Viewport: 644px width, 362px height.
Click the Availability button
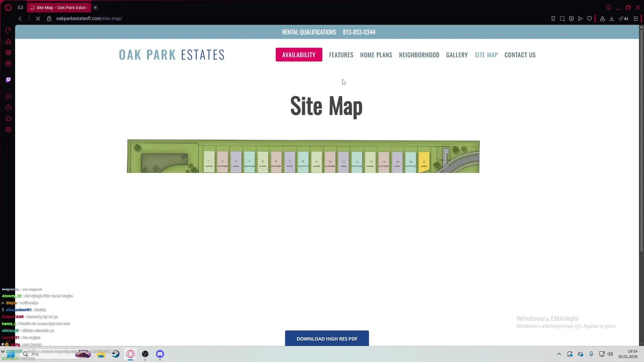click(299, 55)
